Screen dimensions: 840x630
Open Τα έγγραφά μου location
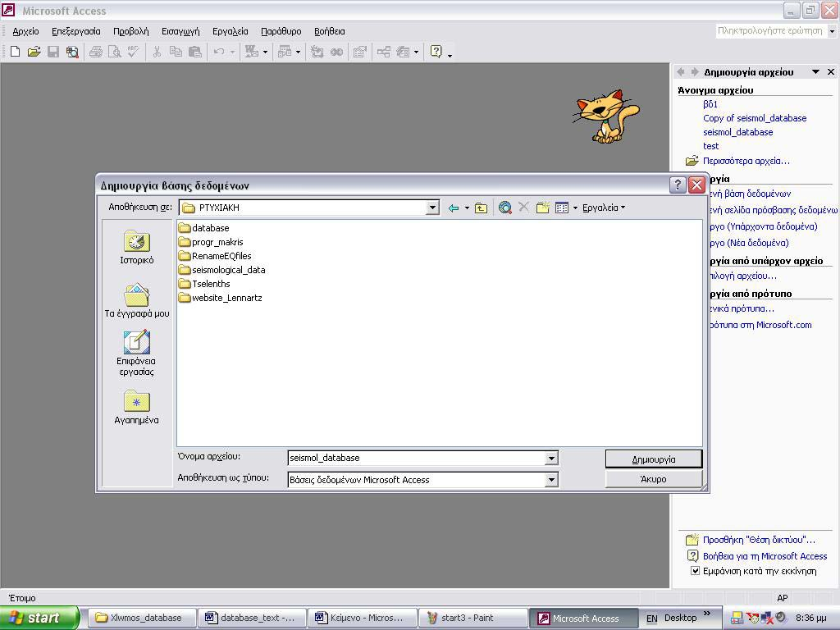tap(137, 300)
